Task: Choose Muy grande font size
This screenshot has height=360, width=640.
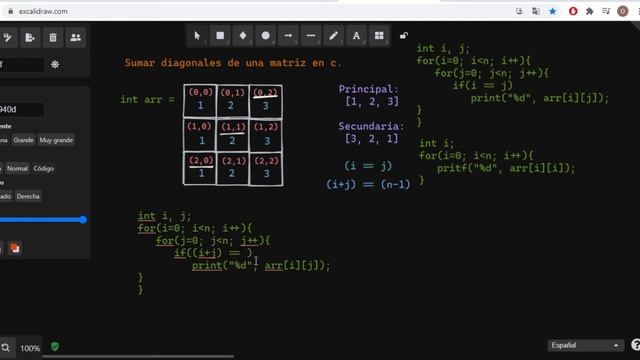Action: (x=56, y=140)
